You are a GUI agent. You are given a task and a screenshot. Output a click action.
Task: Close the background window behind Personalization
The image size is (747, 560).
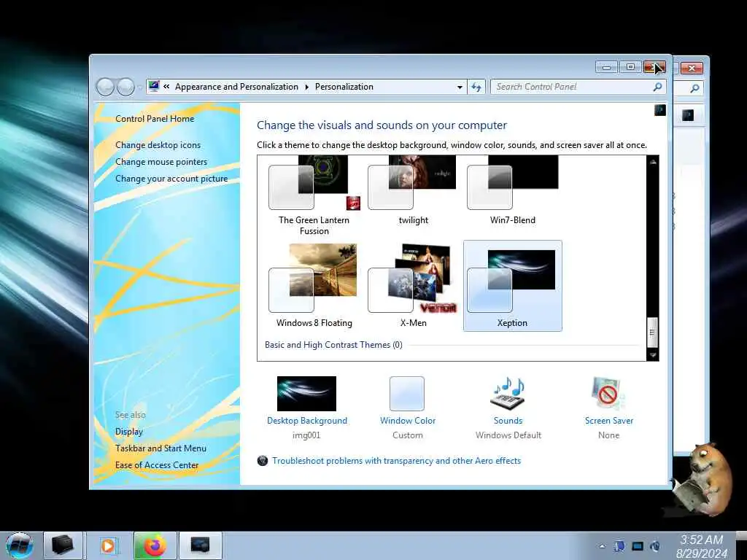point(692,68)
